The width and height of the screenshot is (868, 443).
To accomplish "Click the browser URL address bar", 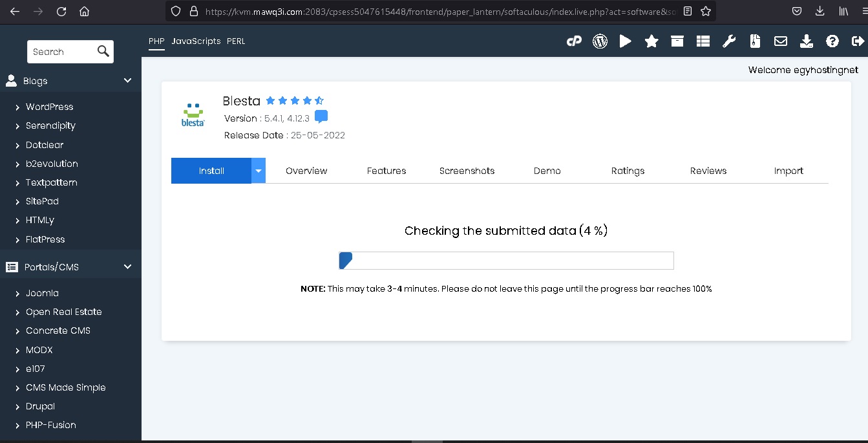I will coord(439,12).
